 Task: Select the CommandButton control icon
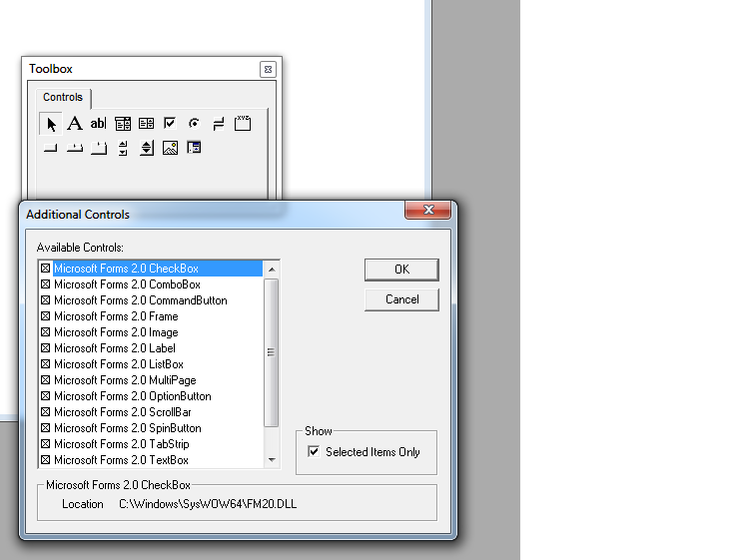click(50, 148)
